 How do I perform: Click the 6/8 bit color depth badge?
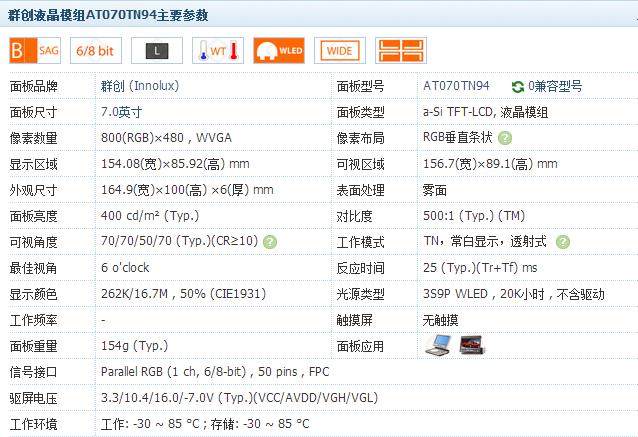pyautogui.click(x=96, y=50)
